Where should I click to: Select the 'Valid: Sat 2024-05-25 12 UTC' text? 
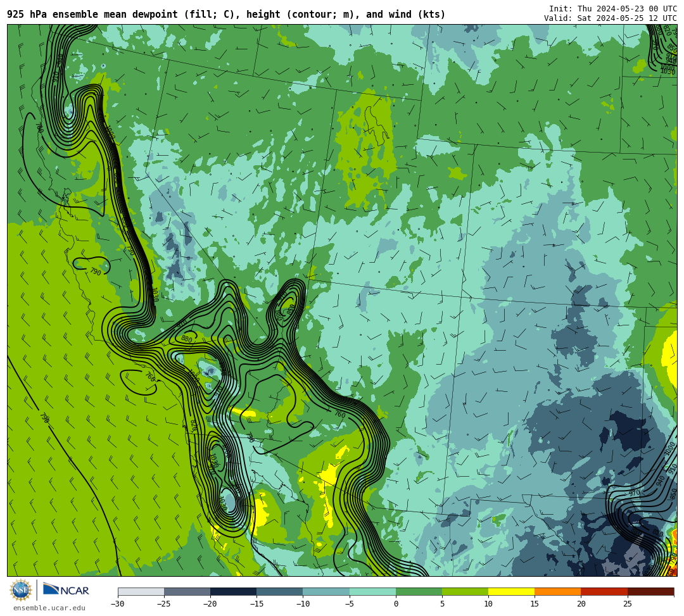click(x=611, y=18)
